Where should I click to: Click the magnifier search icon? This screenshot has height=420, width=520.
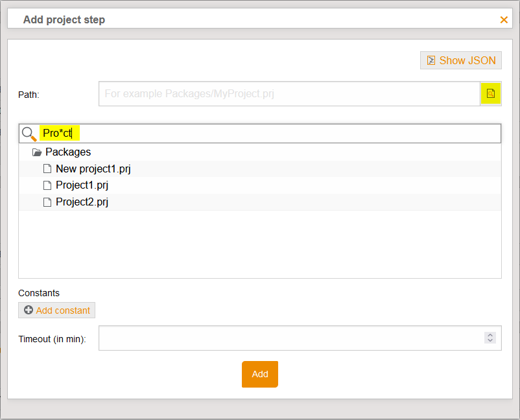pos(29,133)
